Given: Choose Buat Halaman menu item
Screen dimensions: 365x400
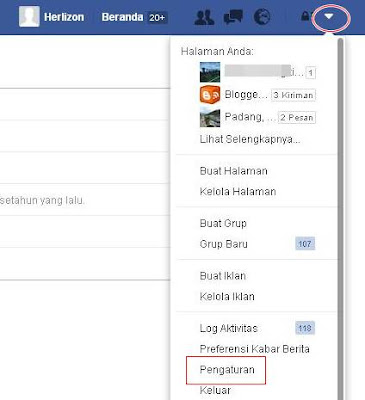Looking at the screenshot, I should click(234, 171).
